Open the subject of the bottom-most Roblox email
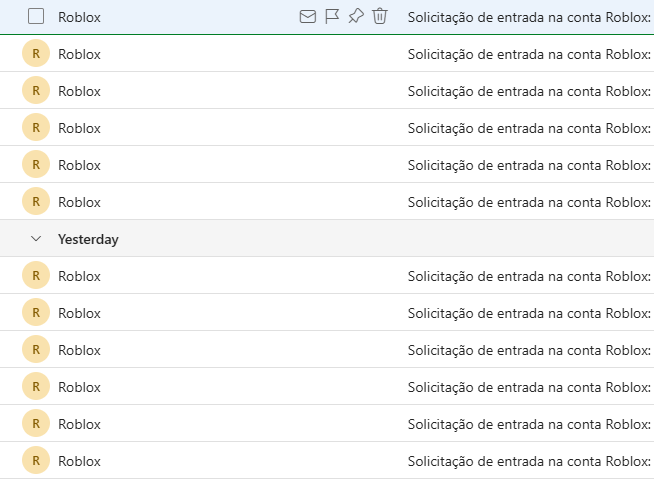The image size is (654, 481). click(529, 461)
